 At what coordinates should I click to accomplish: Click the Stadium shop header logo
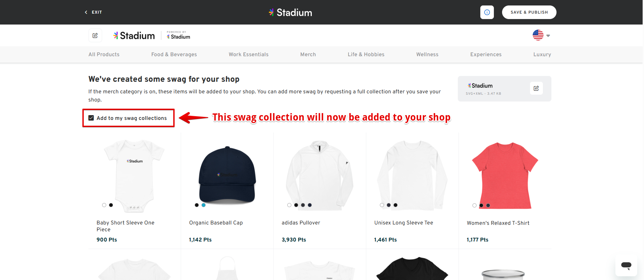(x=134, y=35)
